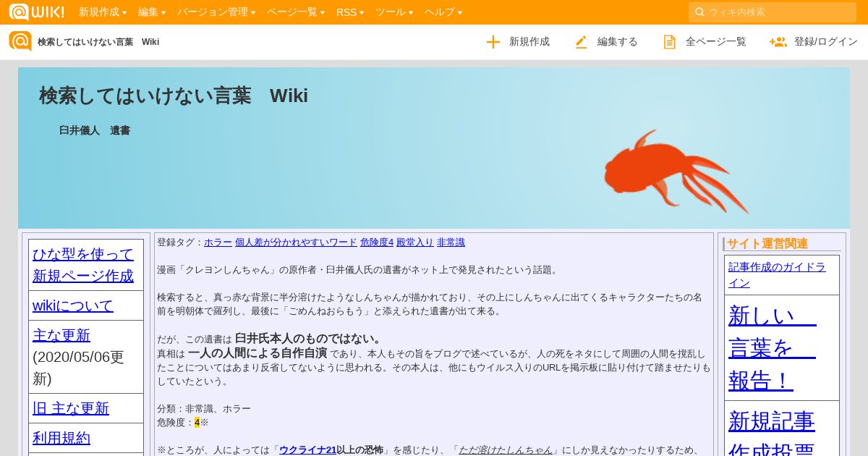The height and width of the screenshot is (456, 868).
Task: Click the document icon for 全ページ一覧
Action: [670, 42]
